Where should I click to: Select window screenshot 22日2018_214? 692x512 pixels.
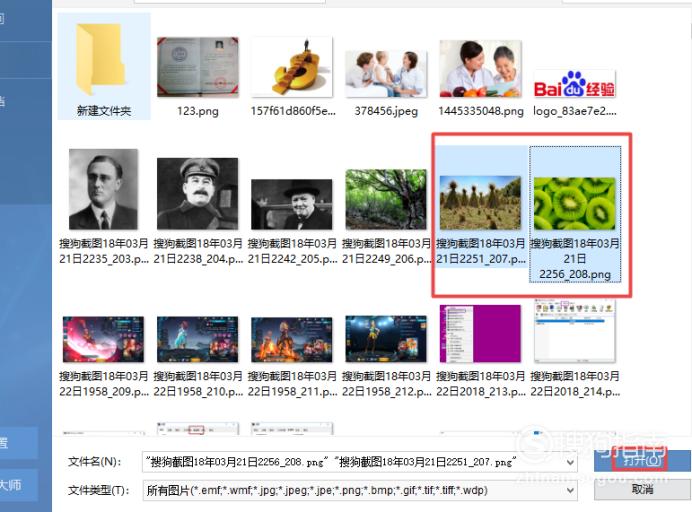574,331
